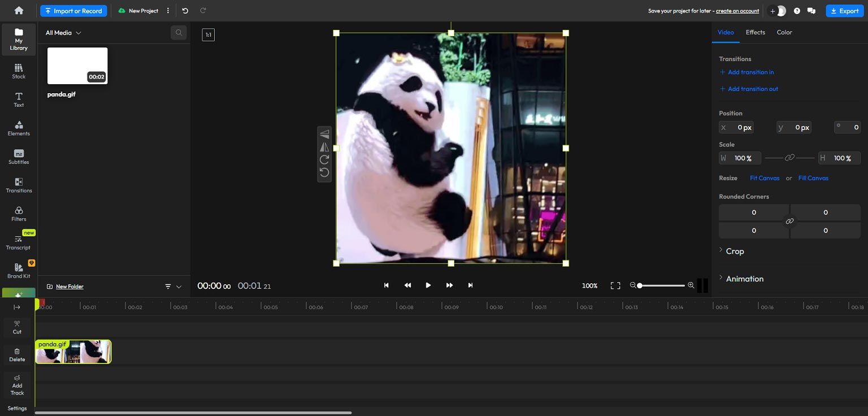Select the Text tool in the sidebar
The width and height of the screenshot is (868, 416).
(x=19, y=101)
